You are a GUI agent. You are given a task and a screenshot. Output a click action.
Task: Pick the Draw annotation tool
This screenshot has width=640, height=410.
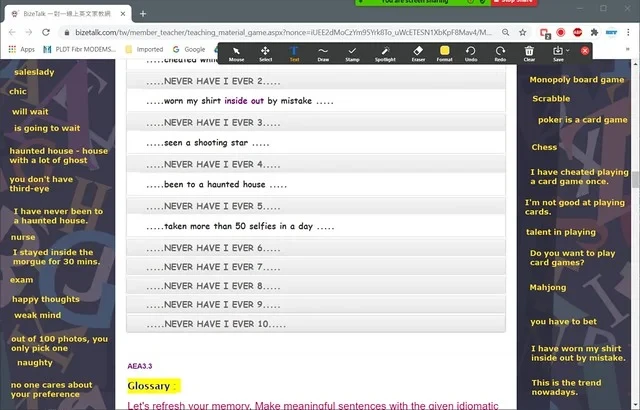click(x=323, y=54)
